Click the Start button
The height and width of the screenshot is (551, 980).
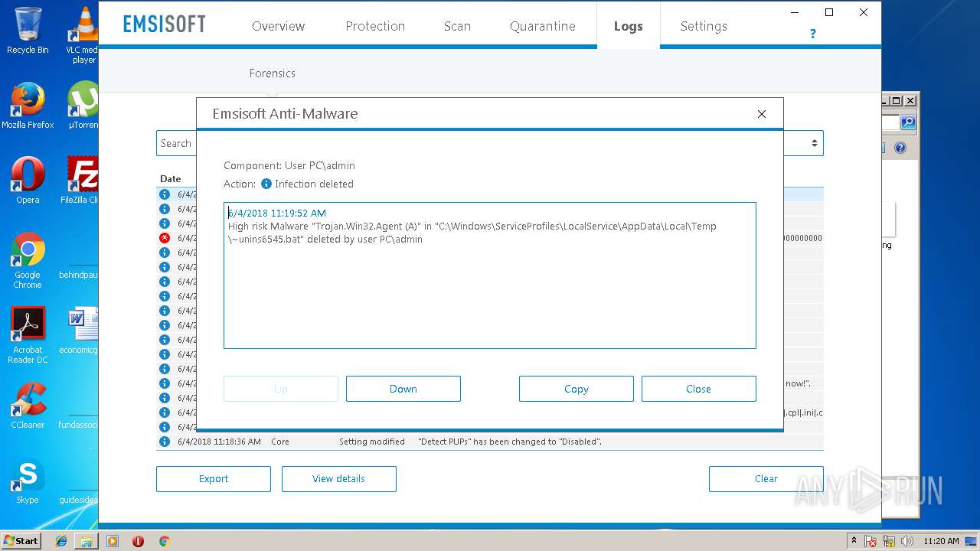point(21,541)
